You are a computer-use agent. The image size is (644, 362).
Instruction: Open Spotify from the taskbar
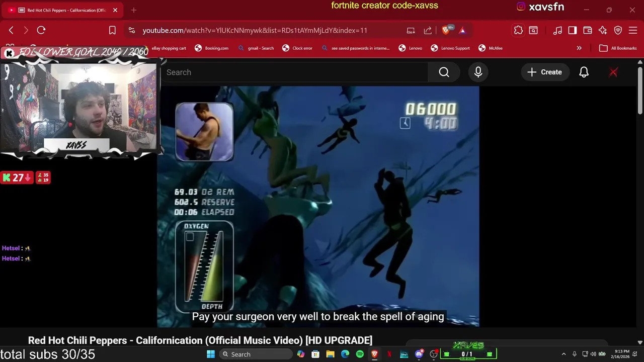(360, 354)
